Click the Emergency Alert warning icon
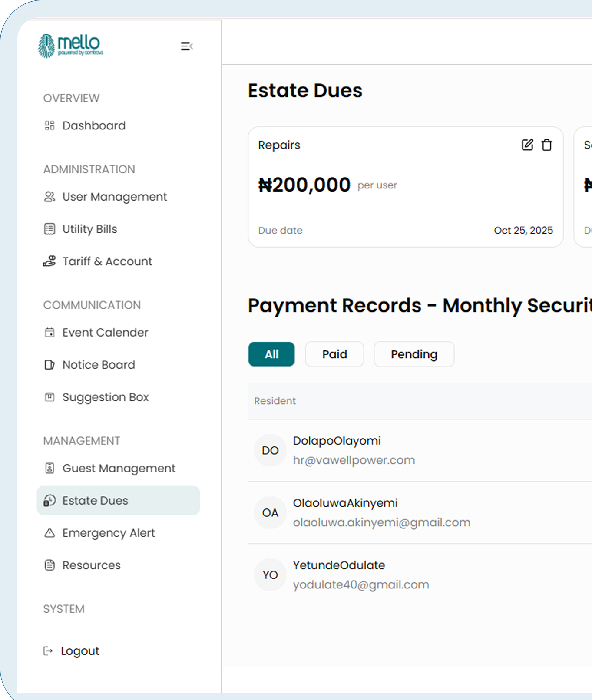592x700 pixels. coord(50,533)
